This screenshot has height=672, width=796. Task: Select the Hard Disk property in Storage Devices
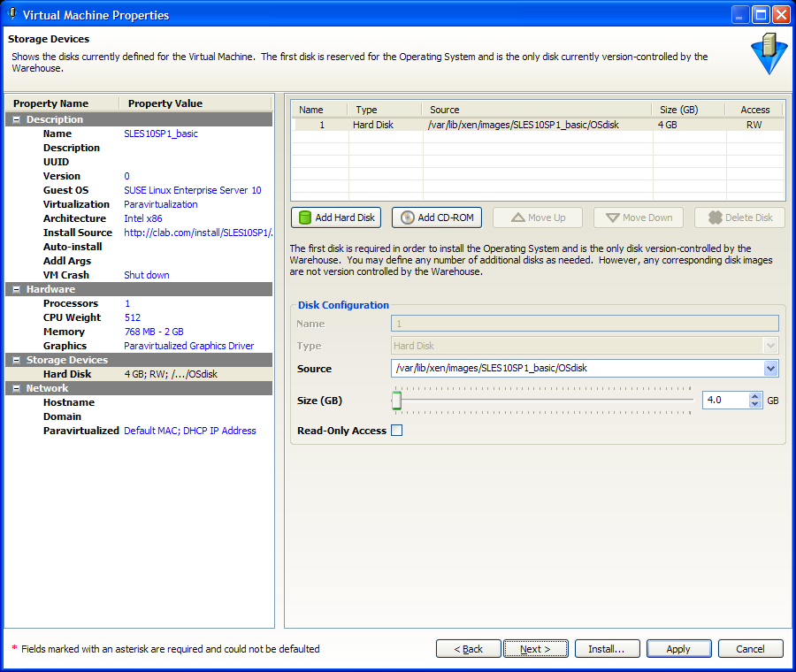[x=139, y=374]
